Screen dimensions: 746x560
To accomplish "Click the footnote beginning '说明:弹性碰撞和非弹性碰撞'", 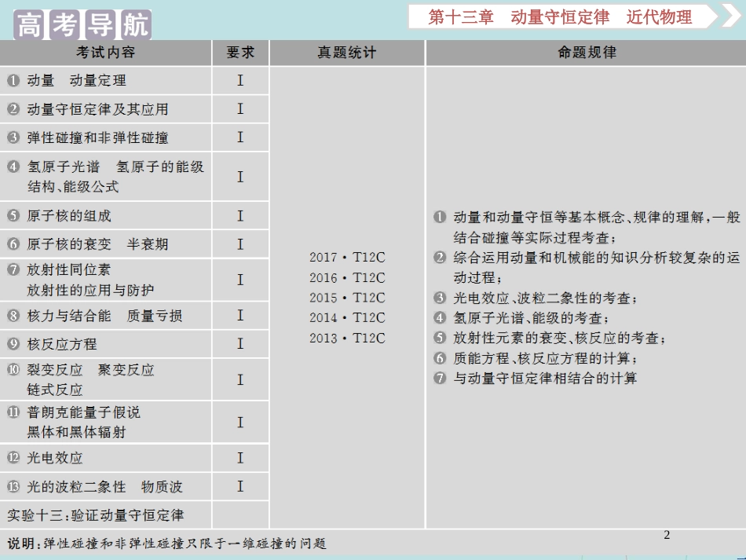I will (166, 544).
